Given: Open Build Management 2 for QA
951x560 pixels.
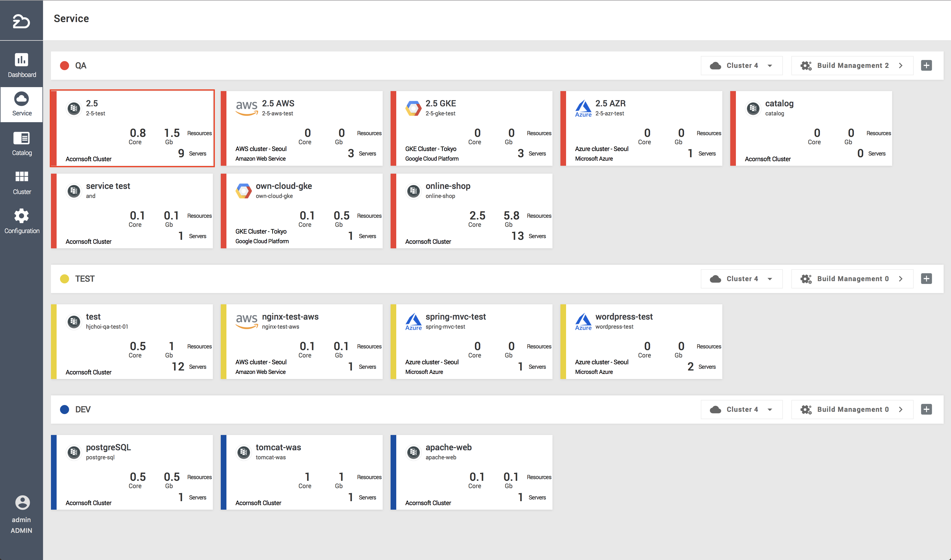Looking at the screenshot, I should click(852, 66).
